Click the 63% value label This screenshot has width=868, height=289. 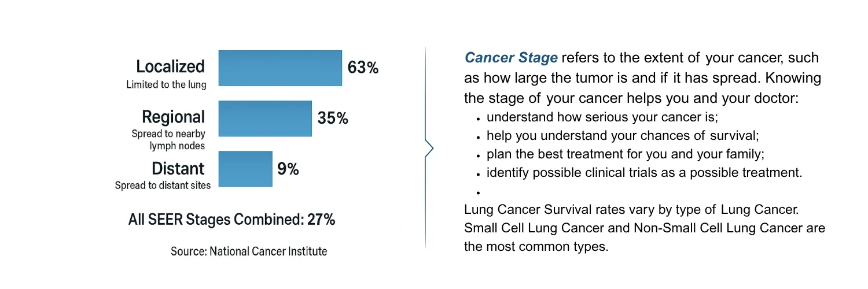363,68
